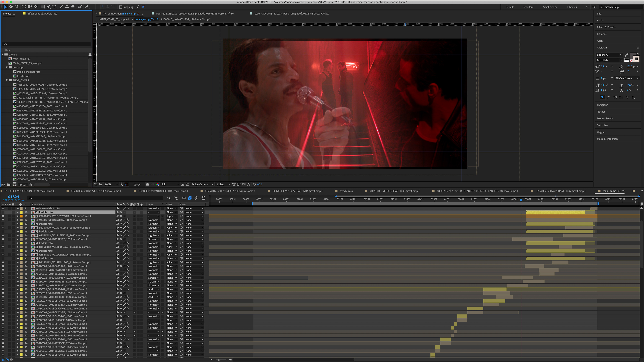This screenshot has height=362, width=644.
Task: Switch to the freddie roto timeline tab
Action: (346, 191)
